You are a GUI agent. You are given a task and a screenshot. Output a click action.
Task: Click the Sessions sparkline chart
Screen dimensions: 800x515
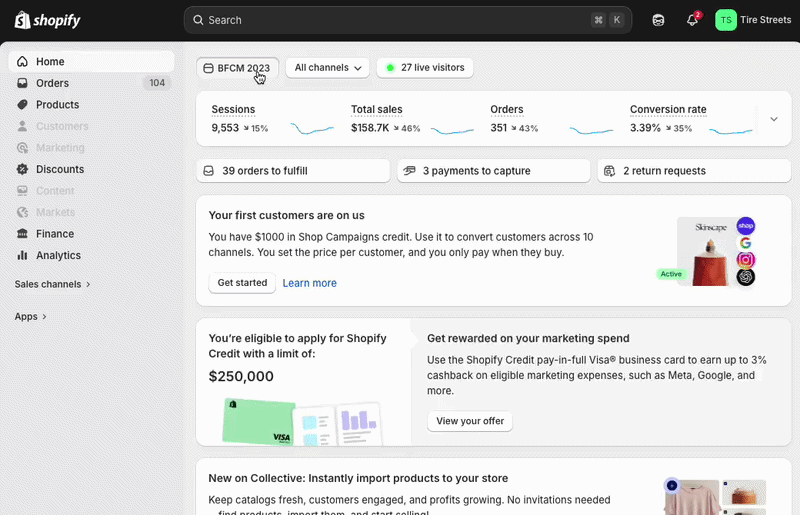point(312,128)
